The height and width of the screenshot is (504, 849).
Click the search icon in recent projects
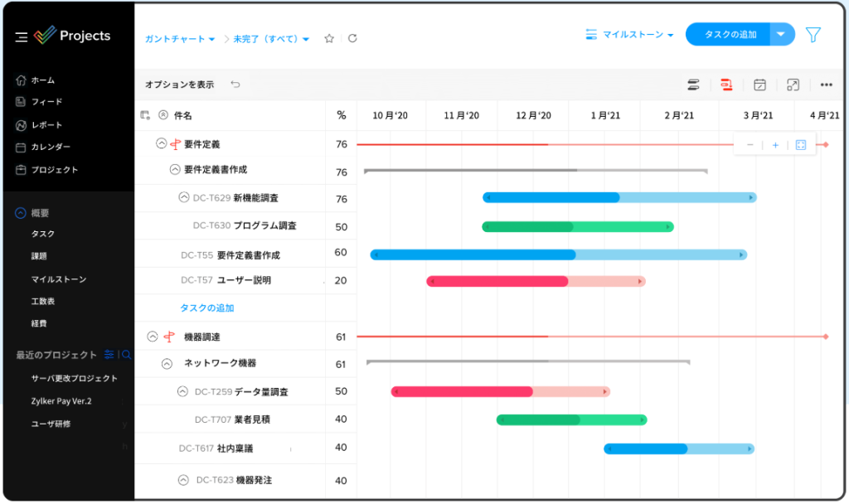(126, 355)
